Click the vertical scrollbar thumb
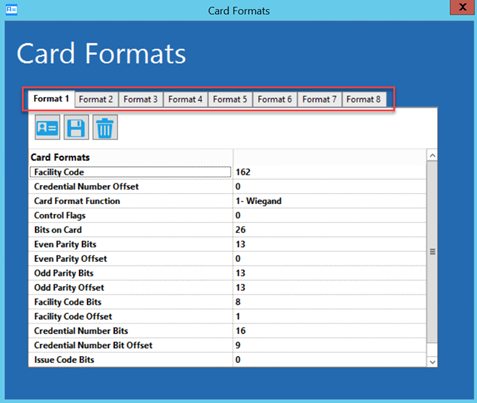 coord(432,252)
